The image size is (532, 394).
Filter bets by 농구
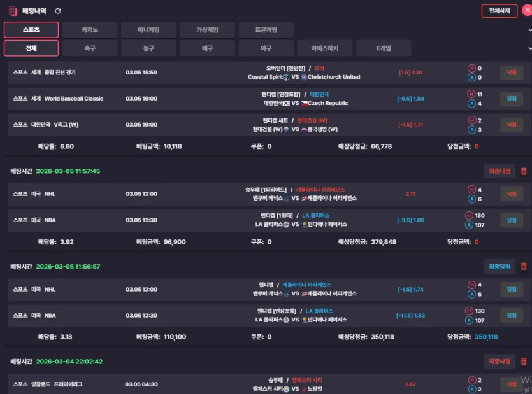(x=148, y=48)
